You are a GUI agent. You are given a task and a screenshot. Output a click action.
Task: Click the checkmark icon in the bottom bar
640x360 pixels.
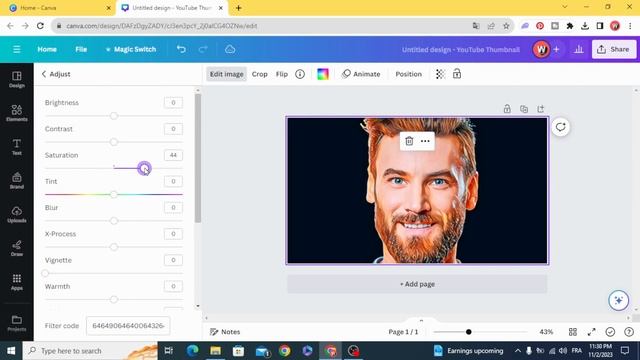coord(610,332)
